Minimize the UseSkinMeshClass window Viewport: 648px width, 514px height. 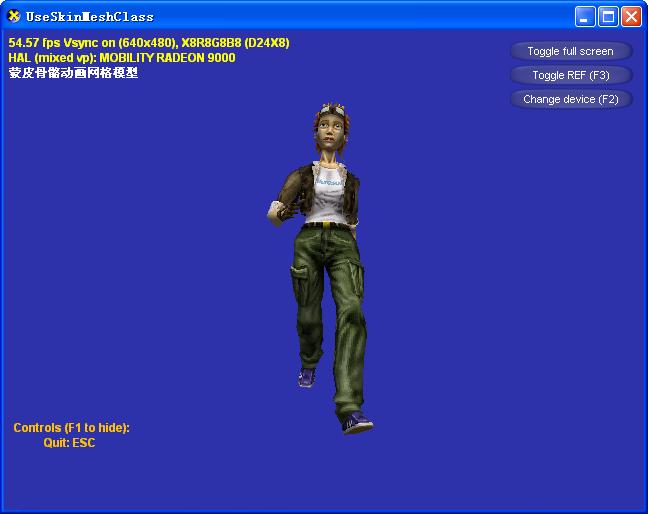585,17
